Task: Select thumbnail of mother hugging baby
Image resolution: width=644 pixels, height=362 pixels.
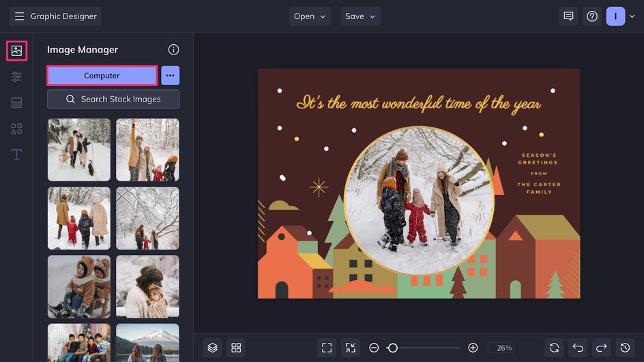Action: [x=147, y=287]
